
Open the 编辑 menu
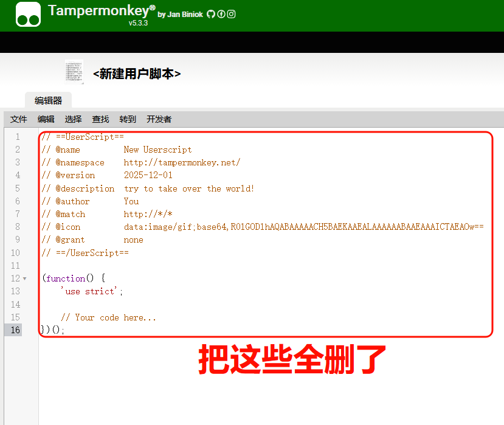pos(46,119)
